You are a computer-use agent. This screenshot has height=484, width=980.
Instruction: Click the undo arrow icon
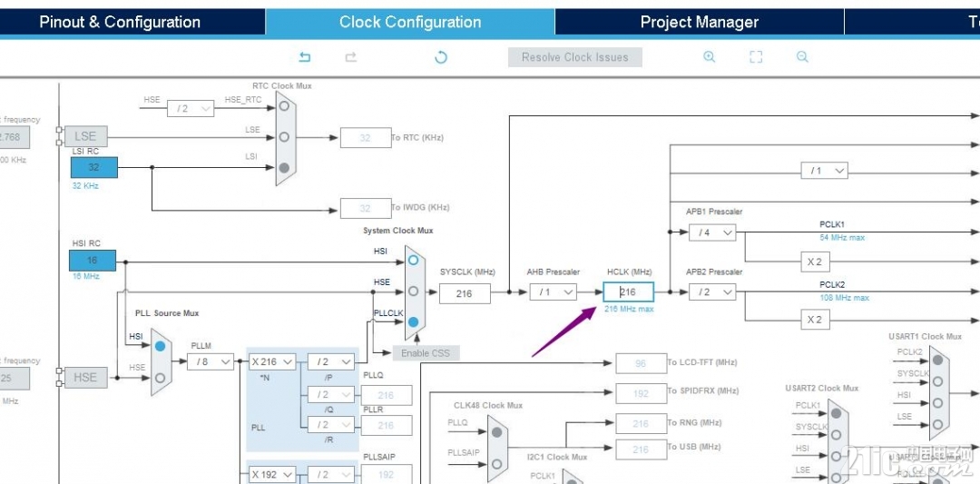pos(304,57)
